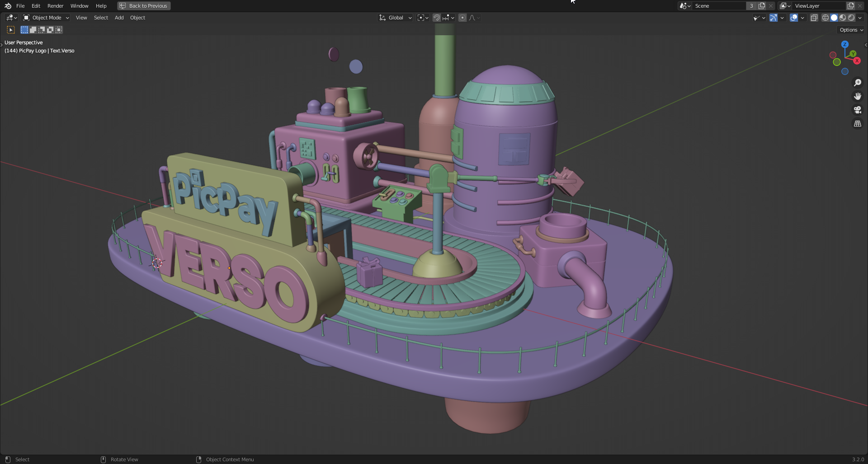Open the Object Mode dropdown
This screenshot has width=868, height=464.
pyautogui.click(x=46, y=18)
